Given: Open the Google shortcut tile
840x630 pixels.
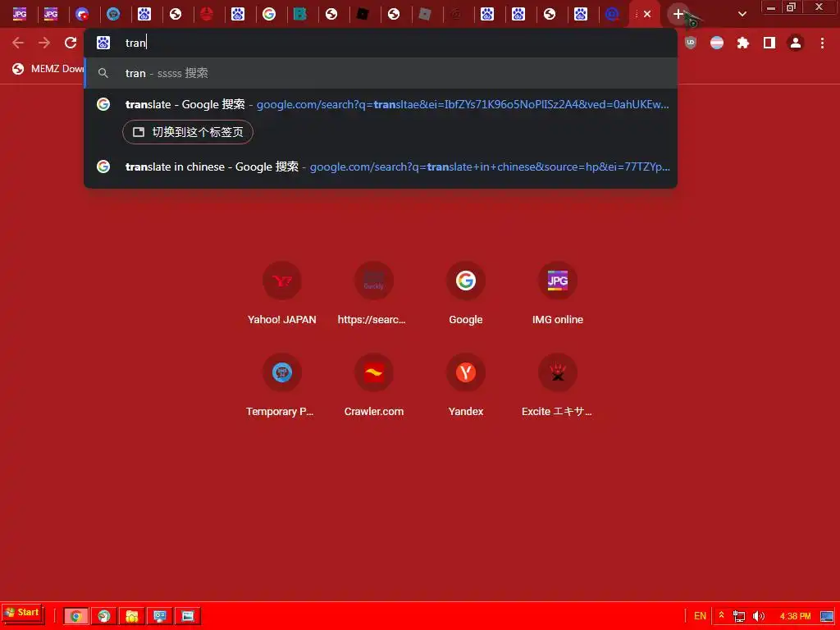Looking at the screenshot, I should [x=466, y=294].
